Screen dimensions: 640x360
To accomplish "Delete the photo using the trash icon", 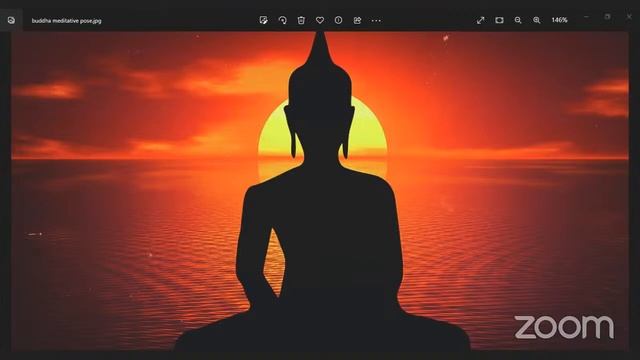I will [x=301, y=20].
